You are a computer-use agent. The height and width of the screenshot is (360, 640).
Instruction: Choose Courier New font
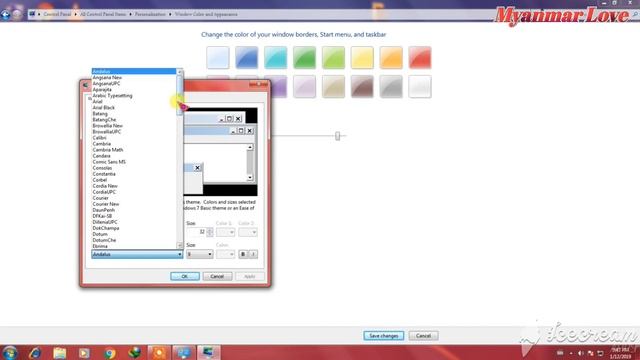coord(106,204)
